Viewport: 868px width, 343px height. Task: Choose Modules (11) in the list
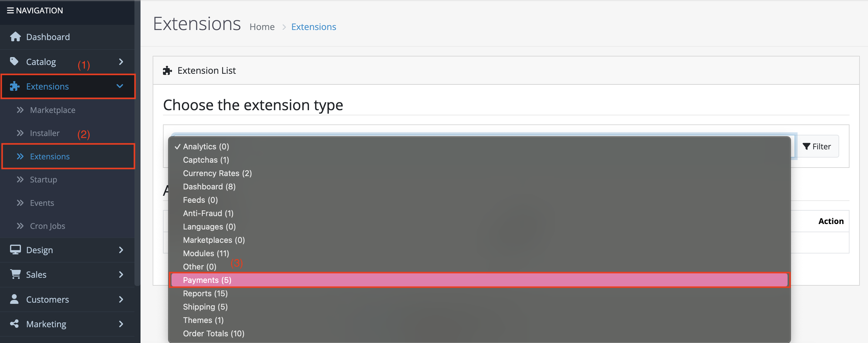tap(206, 253)
